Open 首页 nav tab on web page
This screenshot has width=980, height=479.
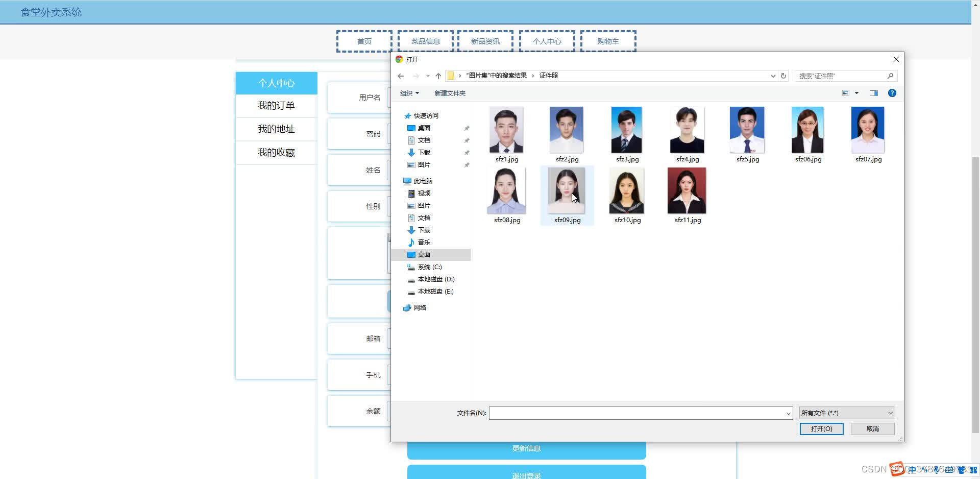(x=364, y=41)
